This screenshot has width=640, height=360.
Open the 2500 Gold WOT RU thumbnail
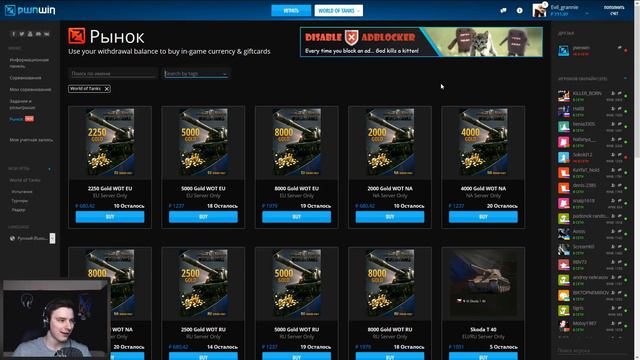pos(203,283)
